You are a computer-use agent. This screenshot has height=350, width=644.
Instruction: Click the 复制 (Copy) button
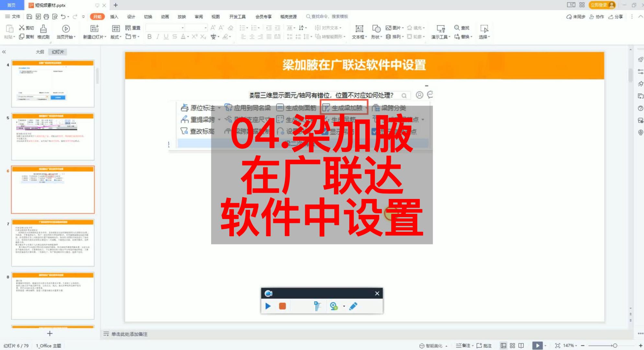(26, 37)
